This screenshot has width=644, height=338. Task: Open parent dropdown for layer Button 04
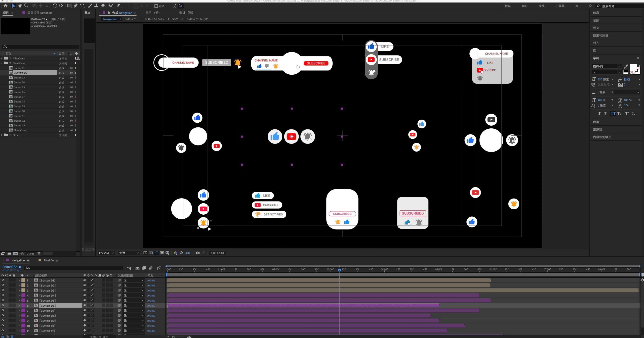(134, 296)
